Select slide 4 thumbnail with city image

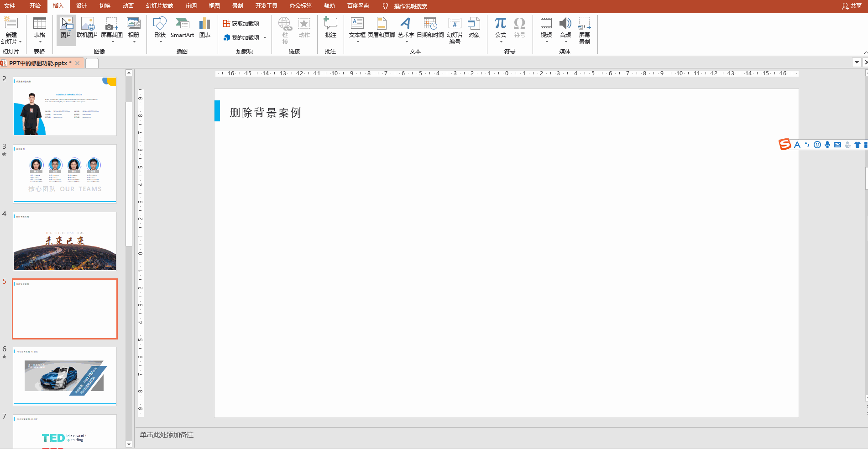[65, 241]
